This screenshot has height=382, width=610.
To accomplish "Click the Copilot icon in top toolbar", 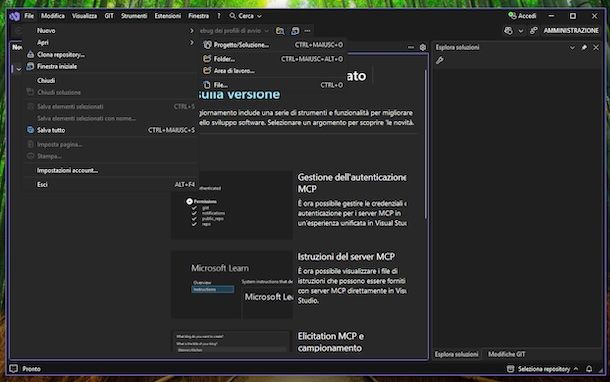I will tap(508, 30).
